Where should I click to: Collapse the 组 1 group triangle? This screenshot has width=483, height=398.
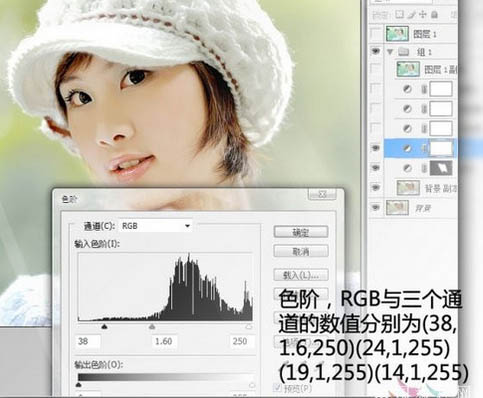(390, 52)
